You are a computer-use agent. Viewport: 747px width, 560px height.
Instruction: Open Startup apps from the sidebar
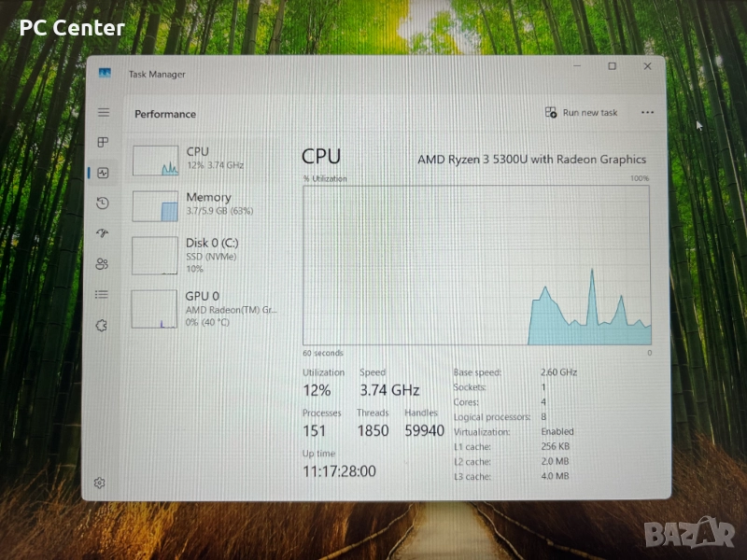coord(103,233)
